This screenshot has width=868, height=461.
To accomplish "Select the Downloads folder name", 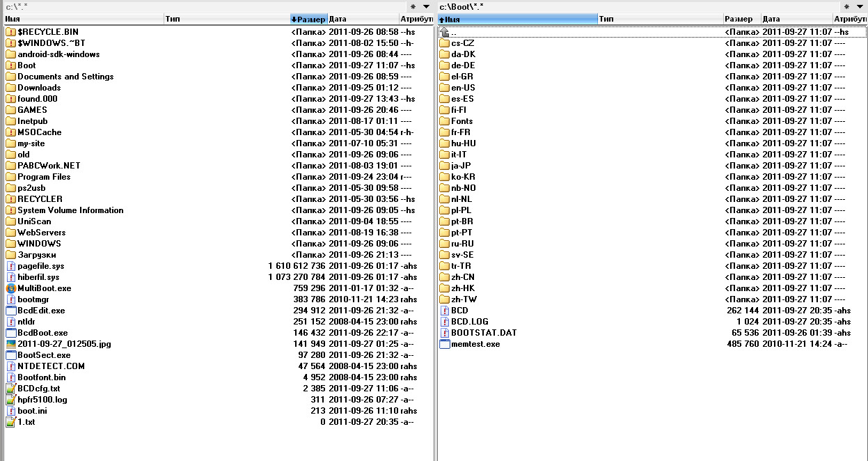I will pyautogui.click(x=39, y=88).
